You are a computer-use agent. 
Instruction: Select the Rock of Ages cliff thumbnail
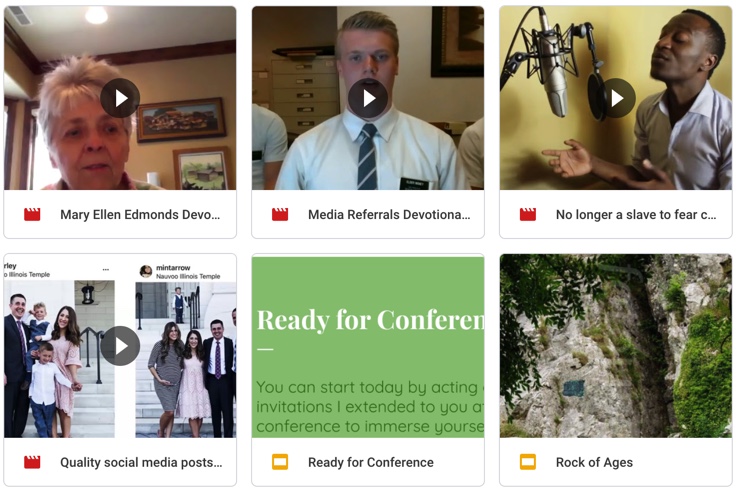(x=616, y=346)
